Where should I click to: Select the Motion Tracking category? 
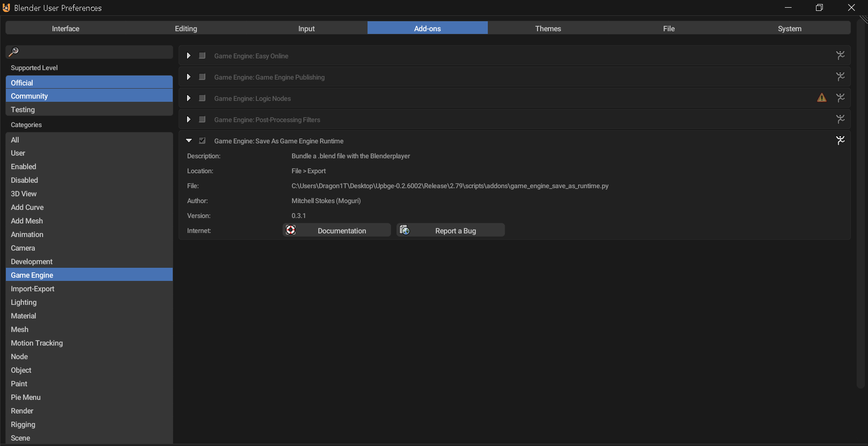click(x=89, y=343)
